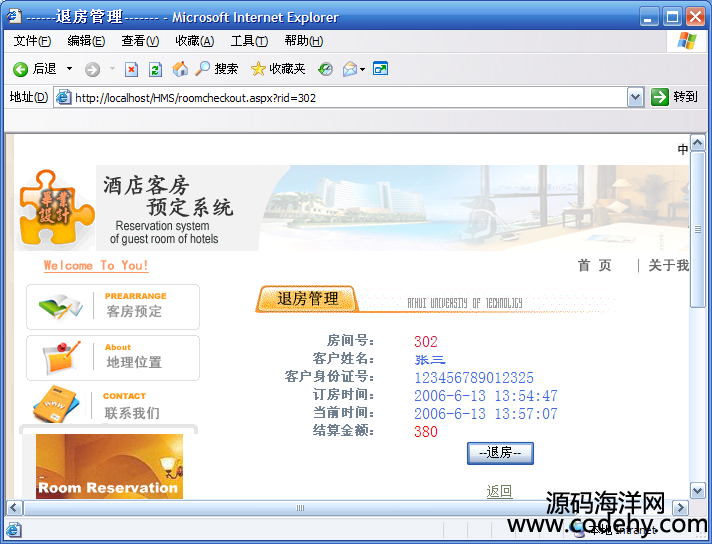The image size is (712, 544).
Task: Open the Favorites (收藏夹) star button
Action: tap(277, 69)
